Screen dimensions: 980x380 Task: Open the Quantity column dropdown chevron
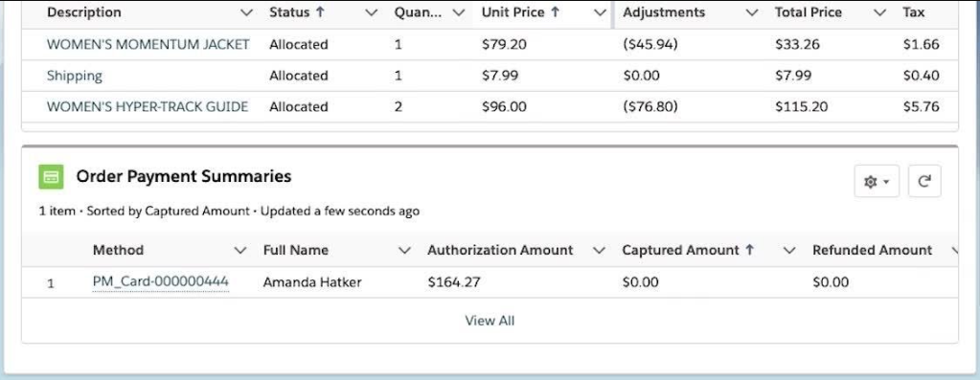click(460, 12)
